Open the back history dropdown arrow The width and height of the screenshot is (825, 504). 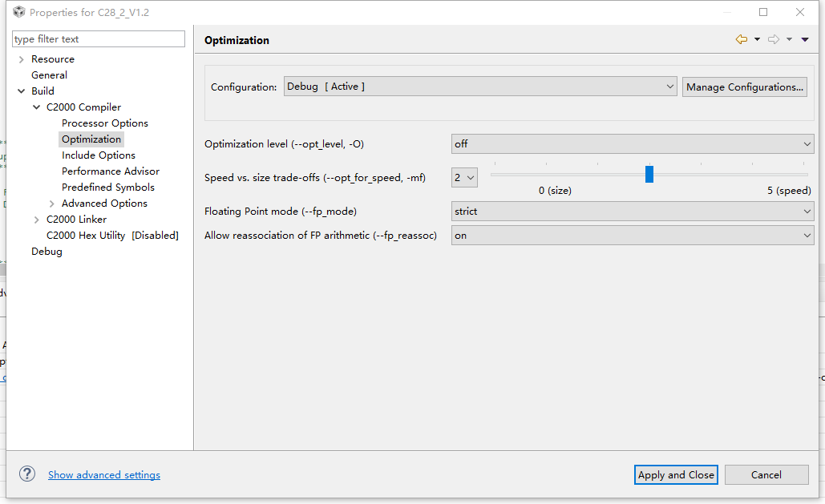[x=757, y=40]
